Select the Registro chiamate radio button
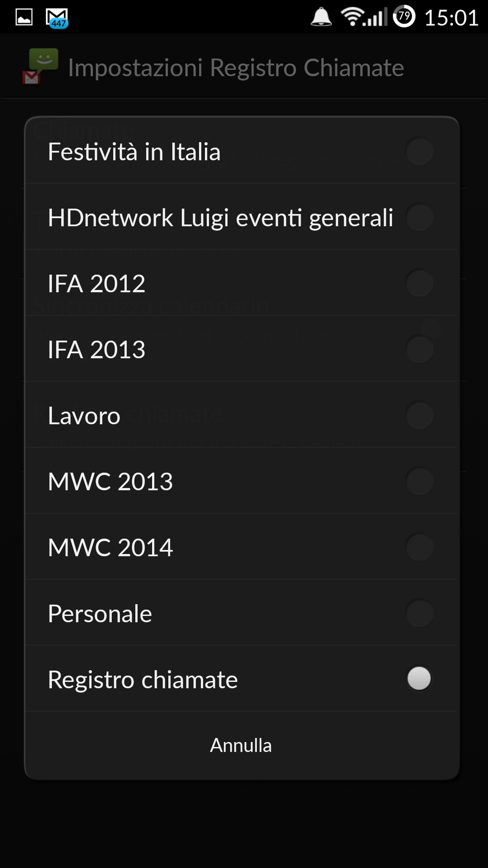This screenshot has height=868, width=488. point(419,679)
